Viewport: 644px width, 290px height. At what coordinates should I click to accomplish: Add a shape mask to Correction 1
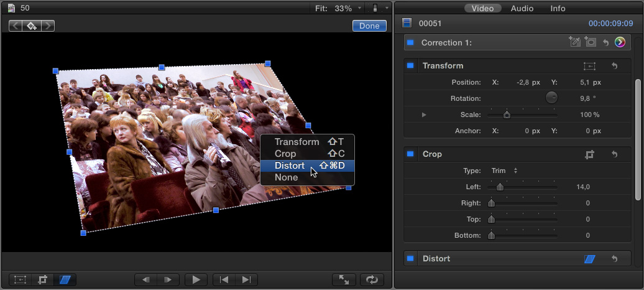[590, 42]
